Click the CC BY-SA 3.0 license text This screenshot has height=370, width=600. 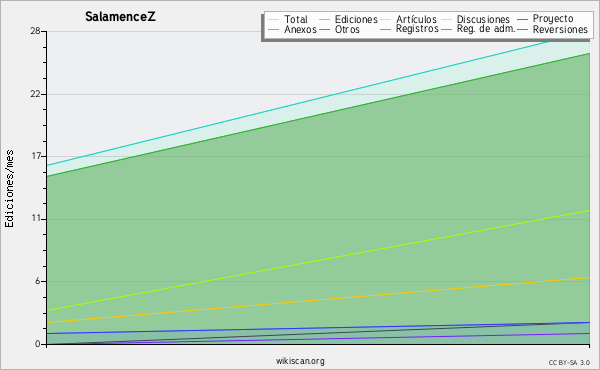(569, 363)
